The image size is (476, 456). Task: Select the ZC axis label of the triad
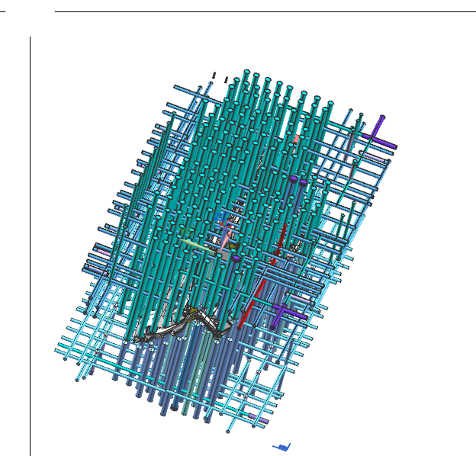(x=220, y=217)
